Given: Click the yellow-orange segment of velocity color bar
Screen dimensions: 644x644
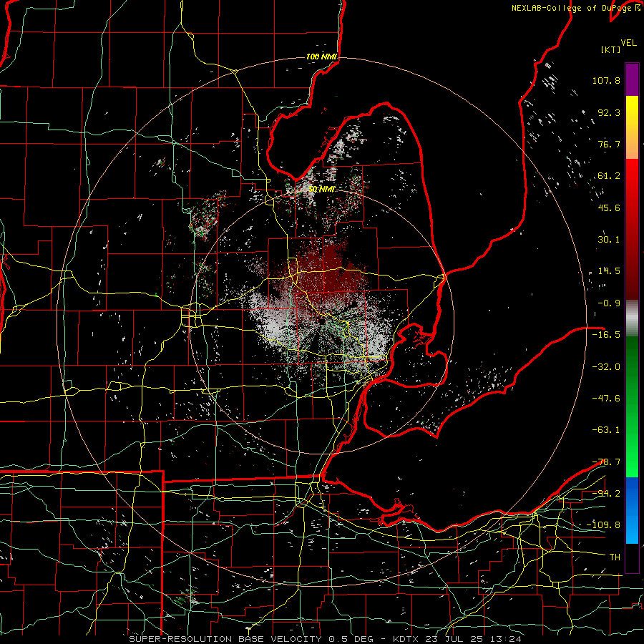Looking at the screenshot, I should click(x=632, y=127).
